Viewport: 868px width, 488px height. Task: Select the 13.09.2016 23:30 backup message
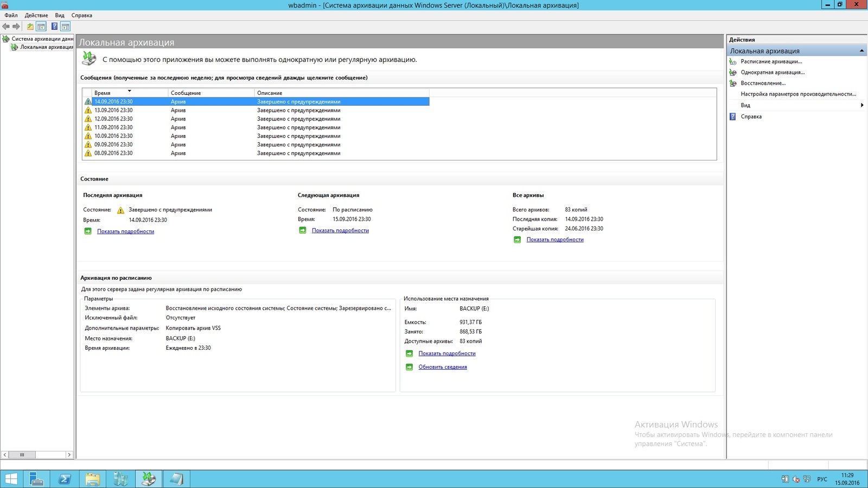(256, 110)
